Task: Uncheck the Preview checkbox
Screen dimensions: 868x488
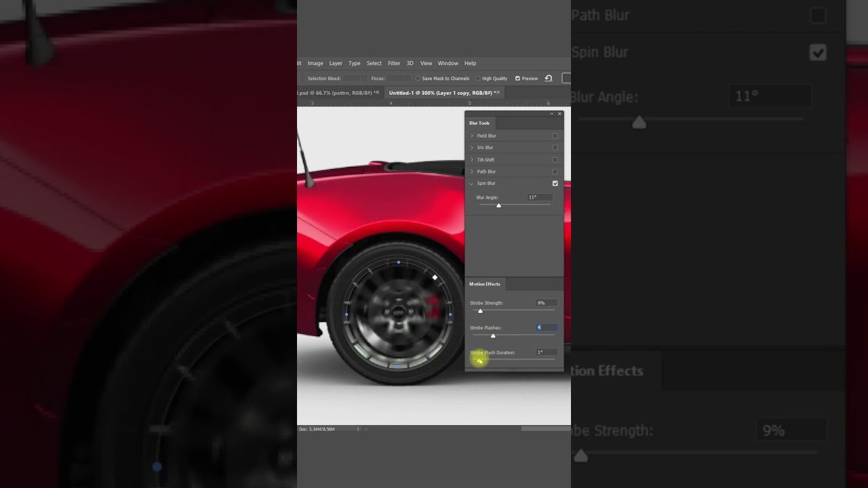Action: [517, 79]
